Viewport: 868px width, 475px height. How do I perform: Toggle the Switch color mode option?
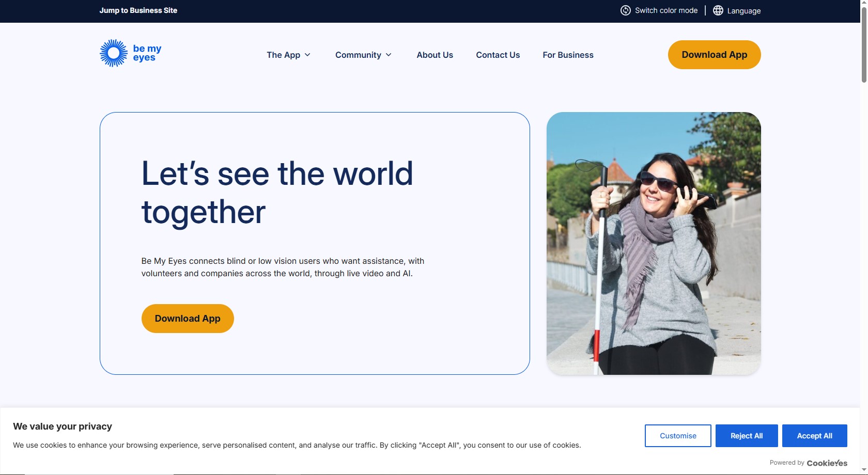(666, 10)
